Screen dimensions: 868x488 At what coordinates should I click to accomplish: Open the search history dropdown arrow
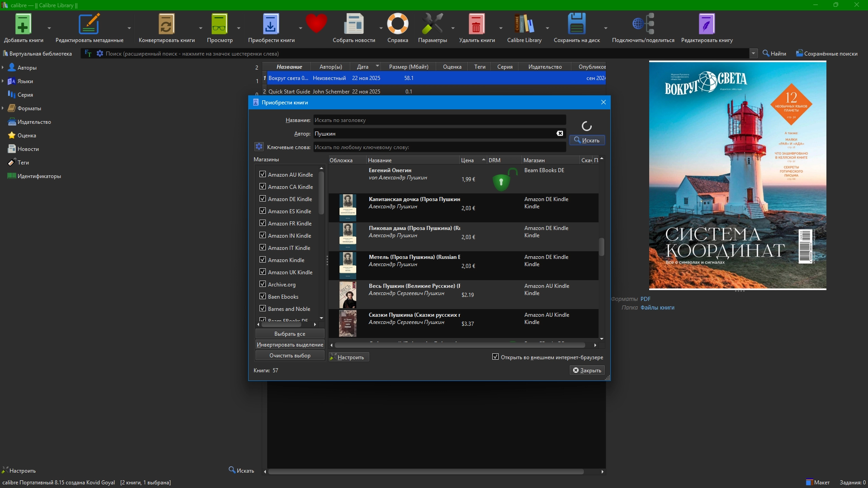point(753,53)
